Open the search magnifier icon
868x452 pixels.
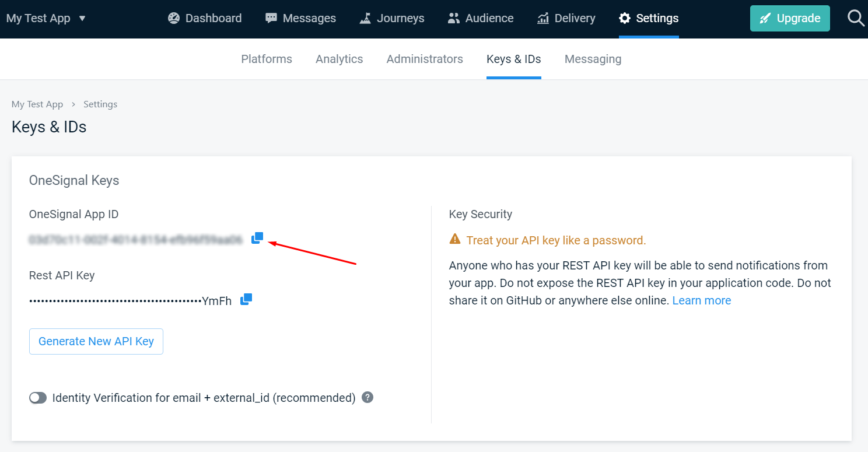pyautogui.click(x=856, y=18)
